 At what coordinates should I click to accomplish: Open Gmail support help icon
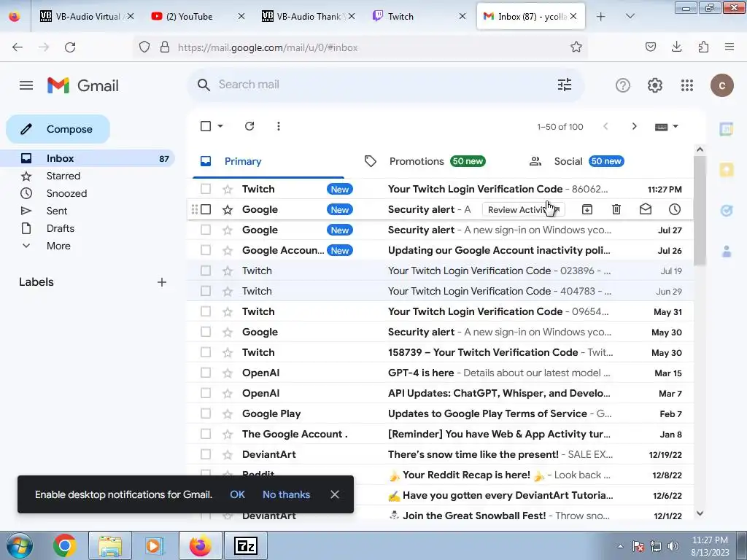(623, 85)
